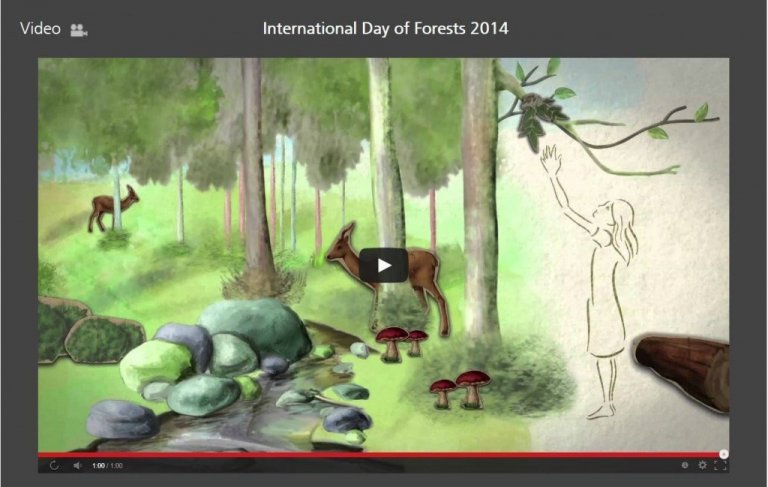Click the red video progress bar
Screen dimensions: 768x487
379,455
